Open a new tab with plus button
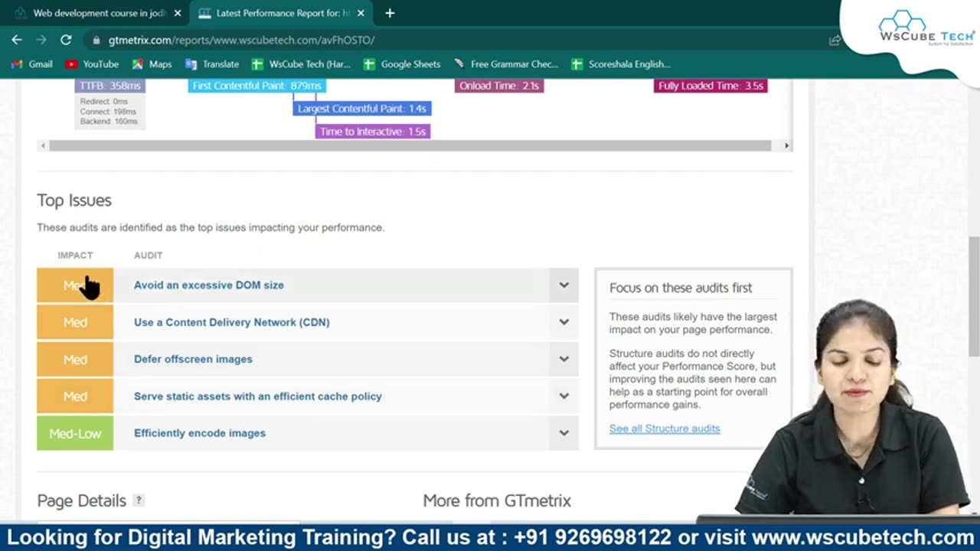Screen dimensions: 980x551 [390, 13]
